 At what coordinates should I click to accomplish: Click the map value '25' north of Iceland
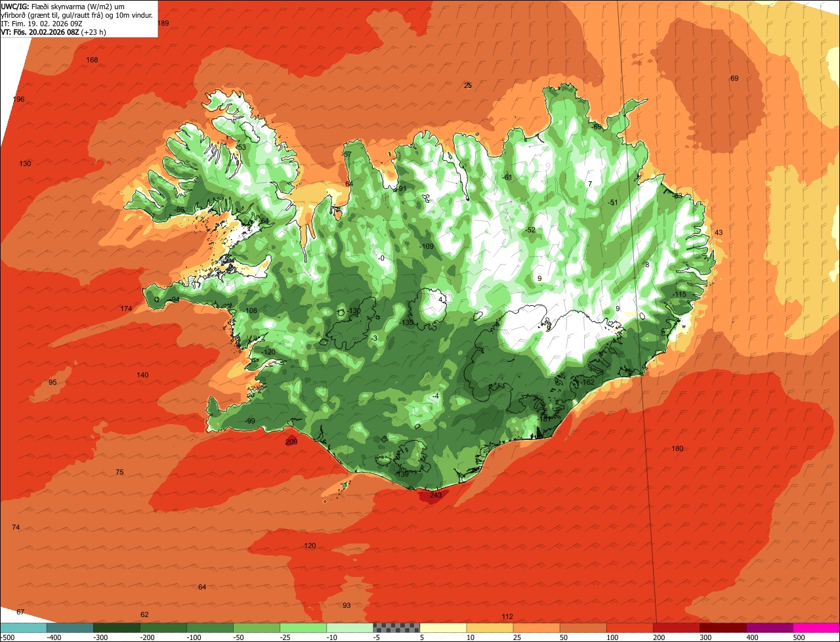468,85
